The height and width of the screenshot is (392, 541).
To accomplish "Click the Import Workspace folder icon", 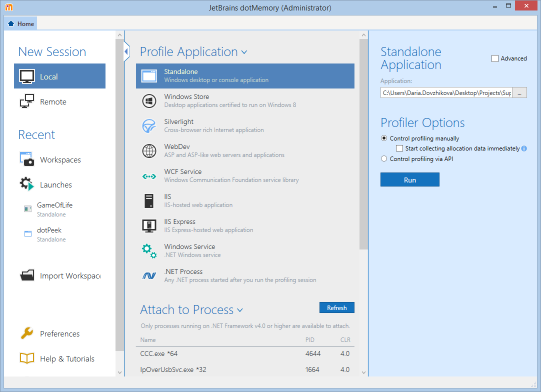I will [27, 275].
